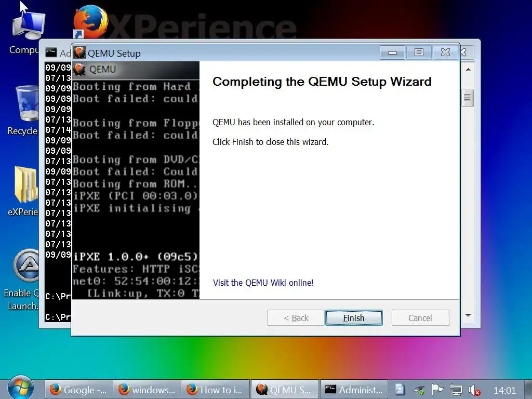The height and width of the screenshot is (399, 532).
Task: Click the 'Completing the QEMU Setup Wizard' heading
Action: (x=322, y=82)
